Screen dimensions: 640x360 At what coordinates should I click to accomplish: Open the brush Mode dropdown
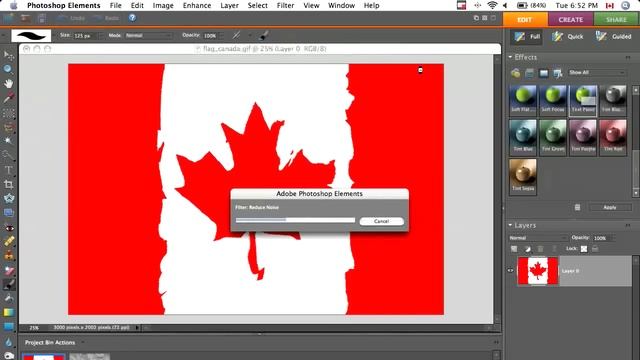coord(148,36)
